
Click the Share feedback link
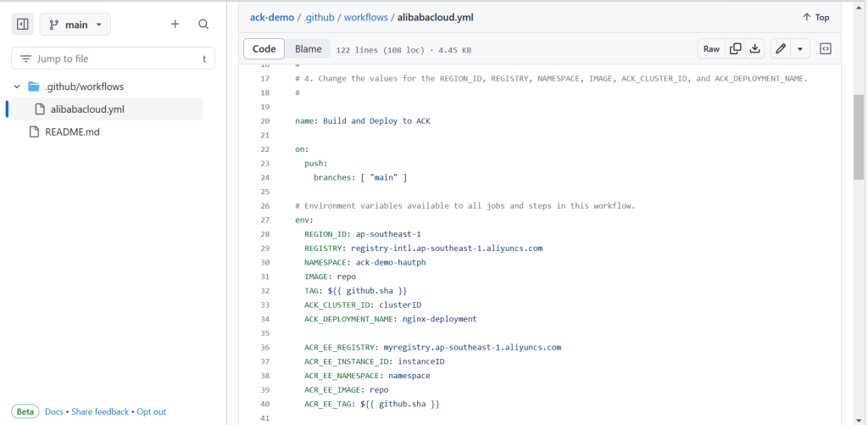(x=100, y=411)
